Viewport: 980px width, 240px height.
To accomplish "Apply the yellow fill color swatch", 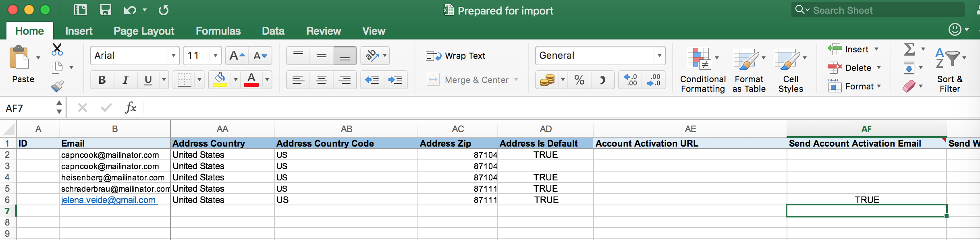I will [x=220, y=80].
